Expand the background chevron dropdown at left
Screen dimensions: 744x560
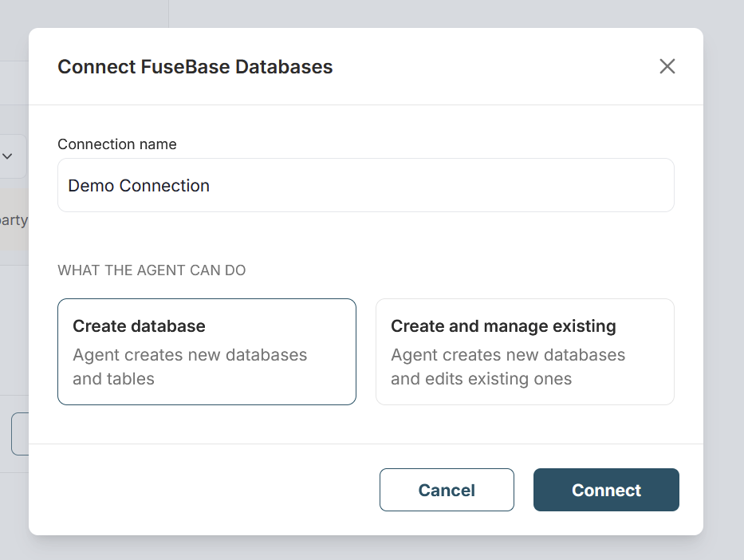coord(8,156)
